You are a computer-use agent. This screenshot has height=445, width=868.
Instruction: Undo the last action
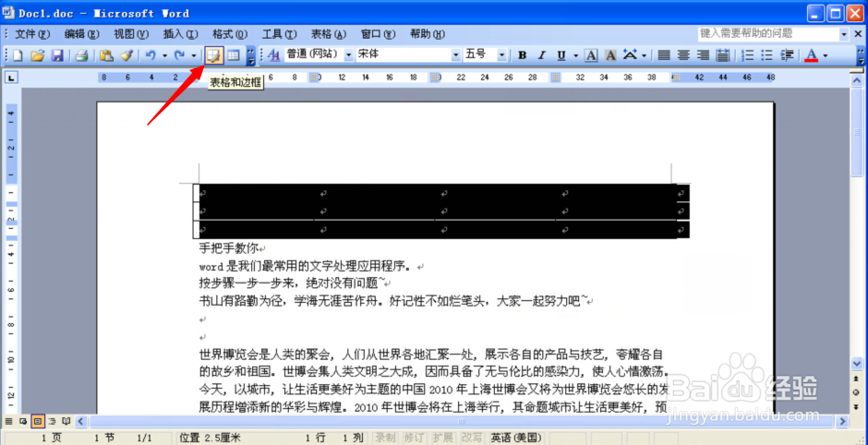pyautogui.click(x=151, y=55)
